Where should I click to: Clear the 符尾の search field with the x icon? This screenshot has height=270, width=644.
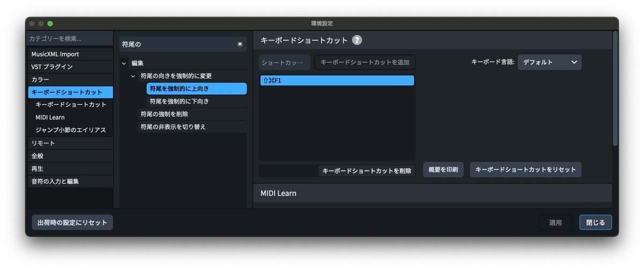click(240, 44)
